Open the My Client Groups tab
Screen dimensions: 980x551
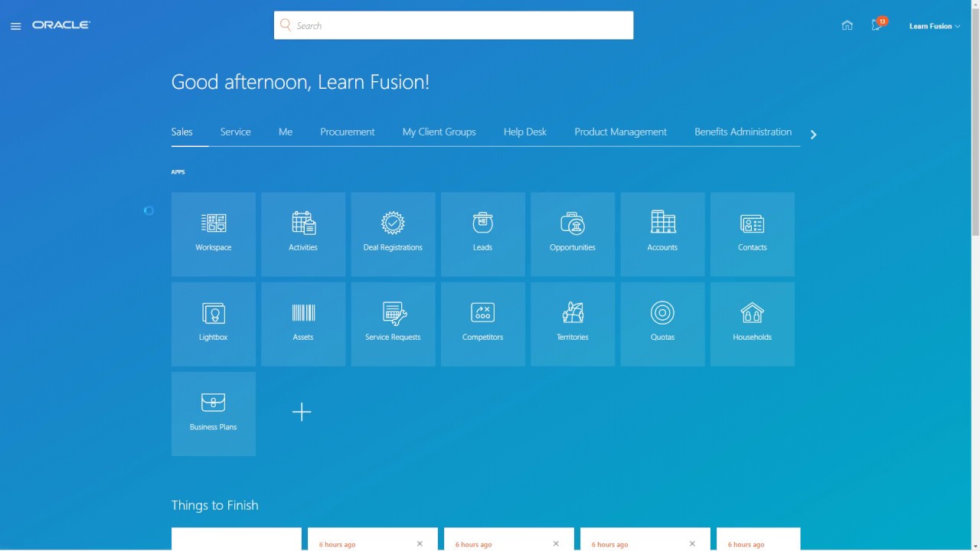pos(439,132)
